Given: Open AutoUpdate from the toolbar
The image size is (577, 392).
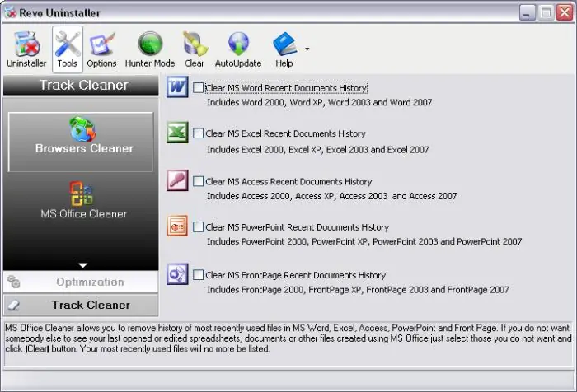Looking at the screenshot, I should point(238,49).
